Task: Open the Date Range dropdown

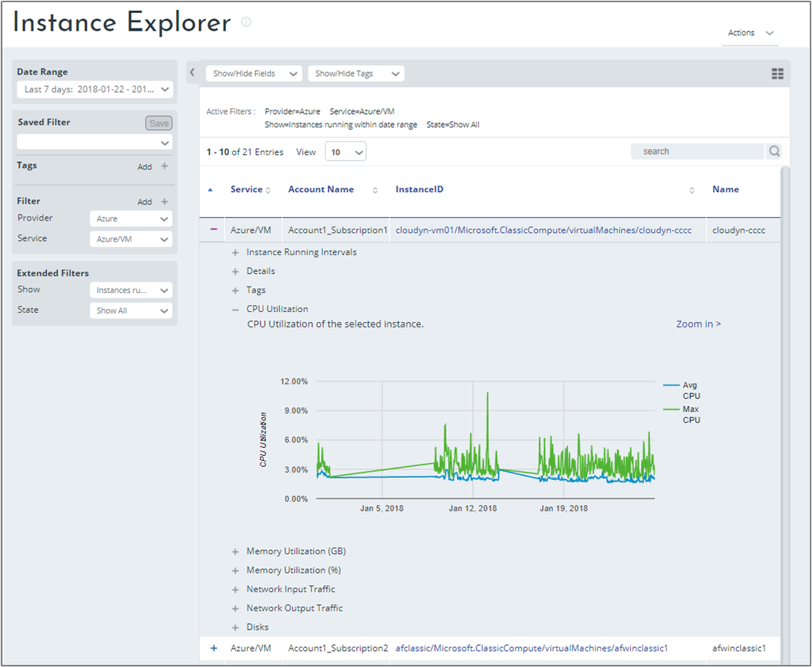Action: point(95,89)
